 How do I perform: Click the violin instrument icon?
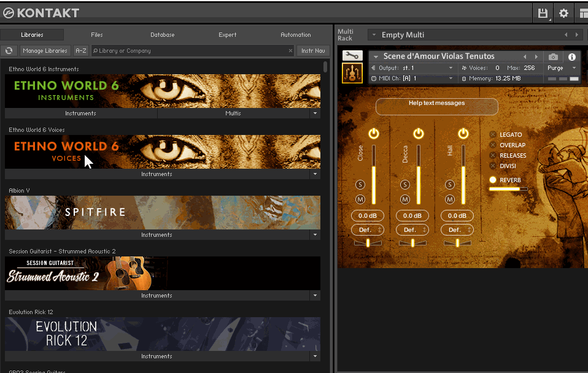coord(352,73)
